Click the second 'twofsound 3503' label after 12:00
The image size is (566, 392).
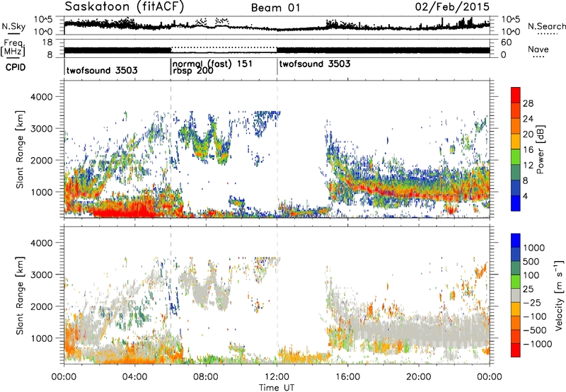pos(315,64)
